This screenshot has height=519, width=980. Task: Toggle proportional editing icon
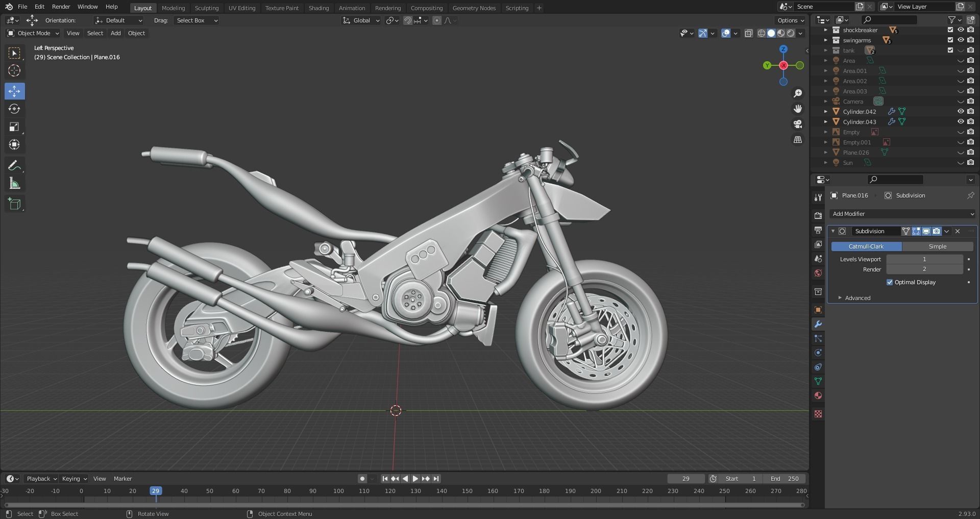tap(437, 20)
